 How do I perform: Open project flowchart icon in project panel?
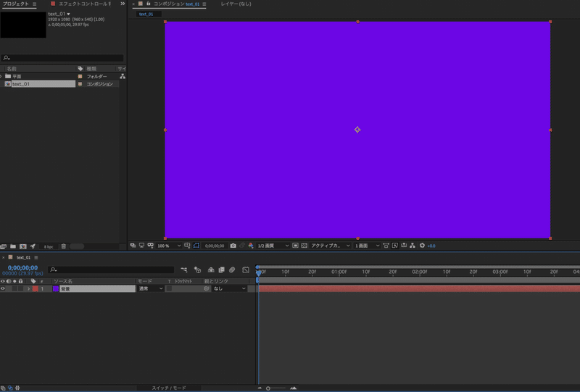[x=123, y=76]
